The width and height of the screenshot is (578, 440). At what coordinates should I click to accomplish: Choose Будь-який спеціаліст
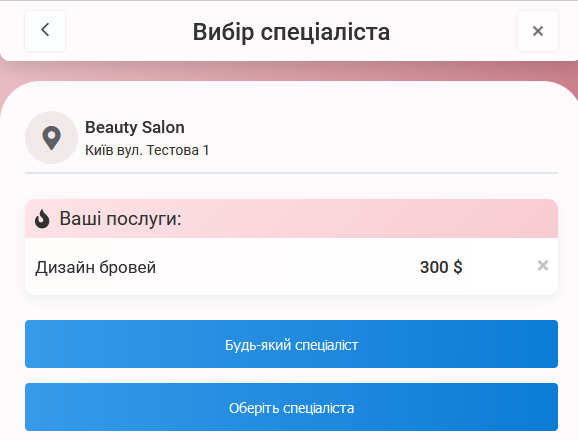coord(291,344)
